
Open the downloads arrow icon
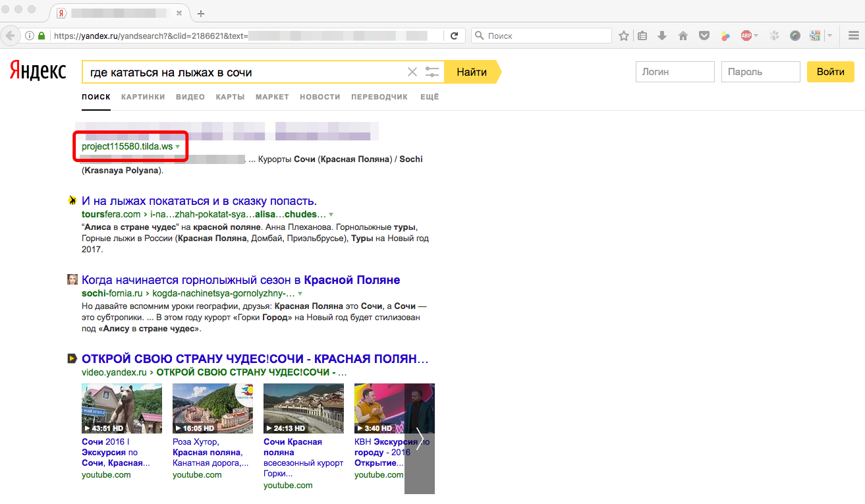click(662, 36)
